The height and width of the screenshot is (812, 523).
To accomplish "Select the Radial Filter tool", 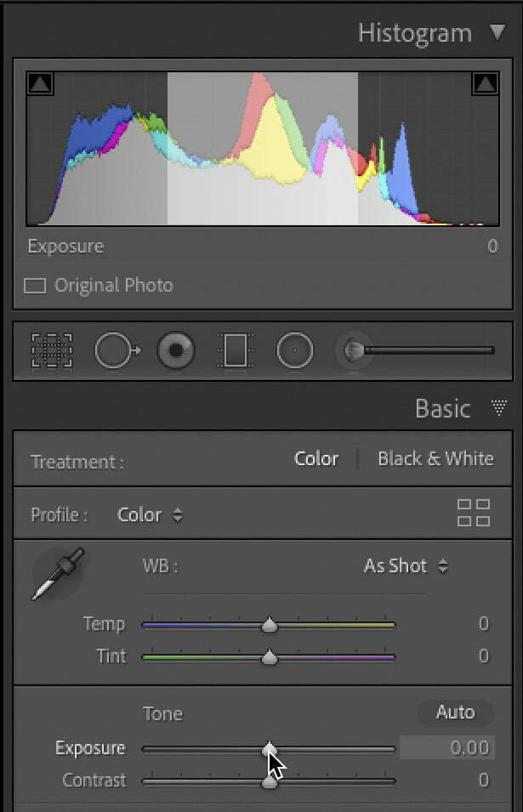I will point(294,350).
